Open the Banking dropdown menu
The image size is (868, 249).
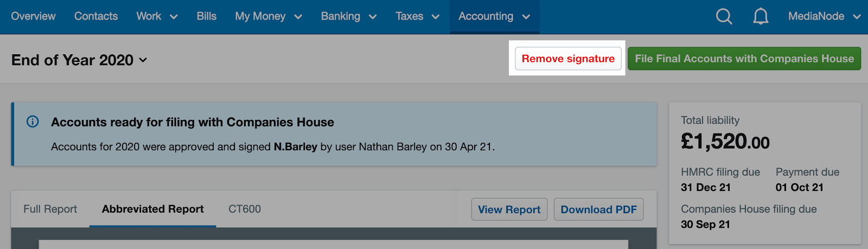tap(349, 16)
